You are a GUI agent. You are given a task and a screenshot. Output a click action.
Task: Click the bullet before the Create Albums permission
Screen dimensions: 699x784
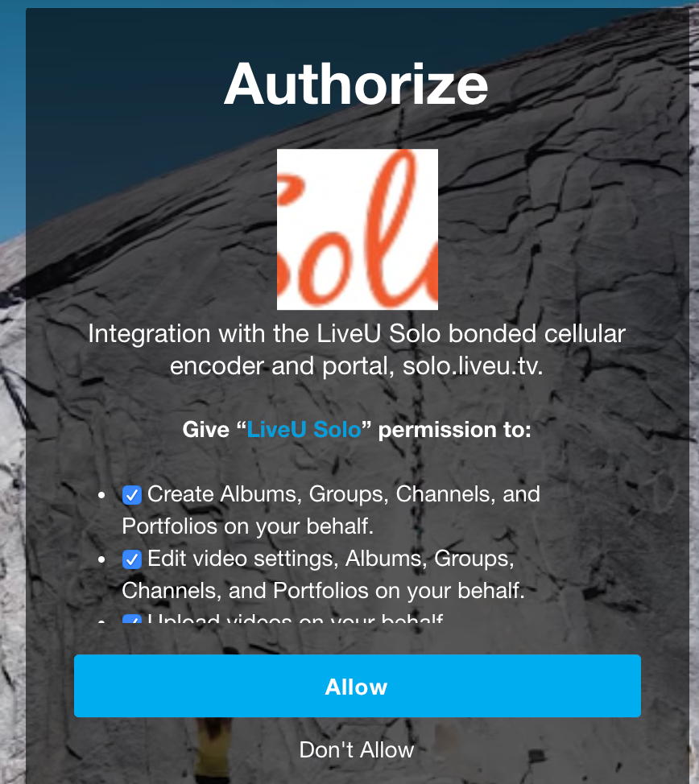(101, 495)
